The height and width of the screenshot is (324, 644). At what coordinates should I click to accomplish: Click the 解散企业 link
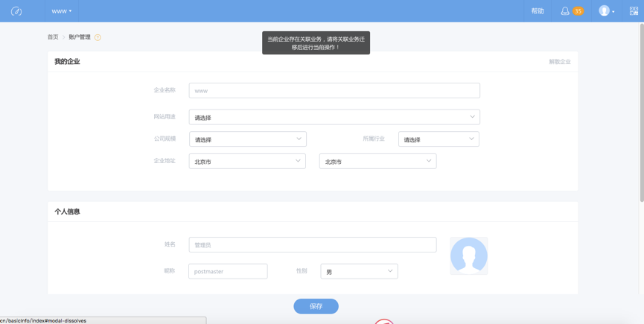tap(560, 62)
